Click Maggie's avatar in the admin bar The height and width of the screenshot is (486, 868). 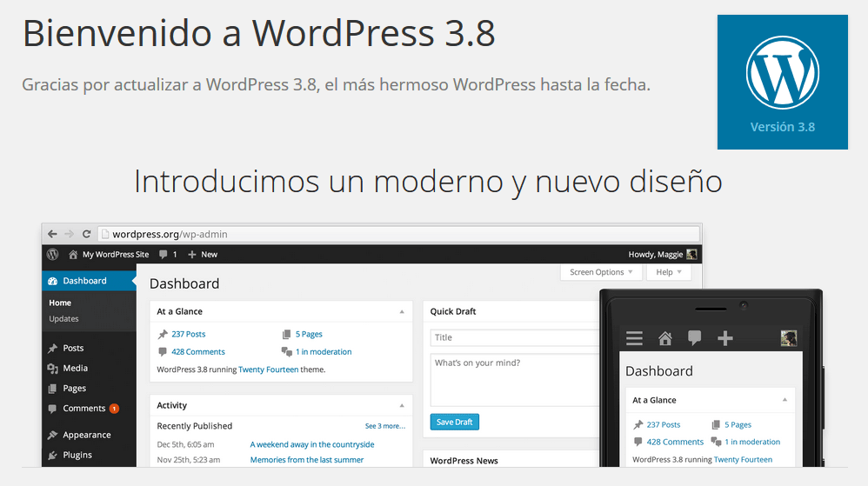point(691,255)
